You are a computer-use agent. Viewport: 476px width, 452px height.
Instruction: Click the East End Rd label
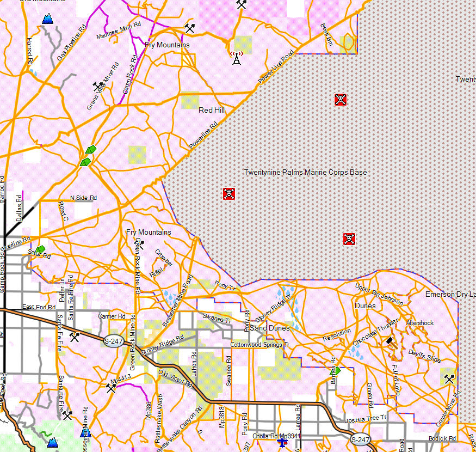39,307
